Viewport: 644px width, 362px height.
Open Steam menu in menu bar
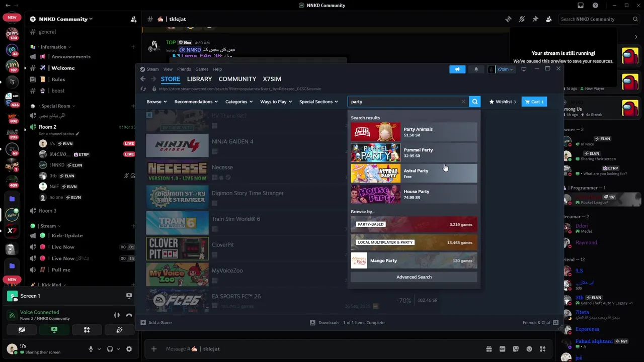pyautogui.click(x=152, y=69)
